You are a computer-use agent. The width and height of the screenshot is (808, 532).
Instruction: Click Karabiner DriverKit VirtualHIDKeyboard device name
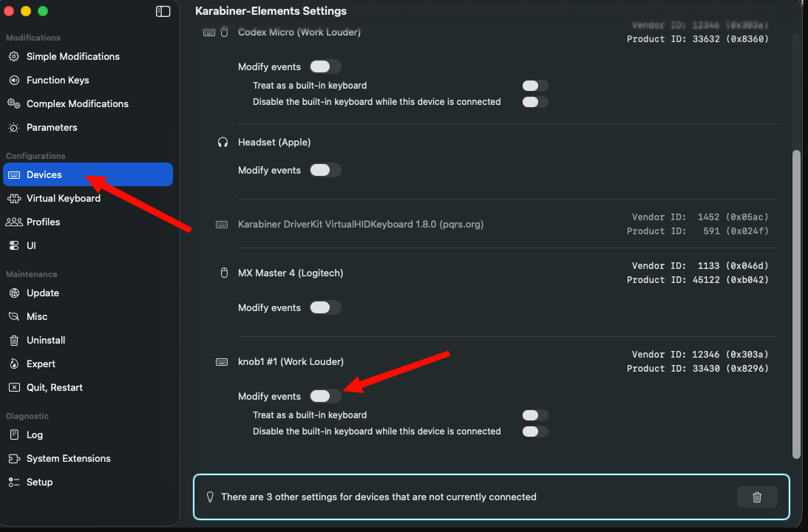point(361,225)
